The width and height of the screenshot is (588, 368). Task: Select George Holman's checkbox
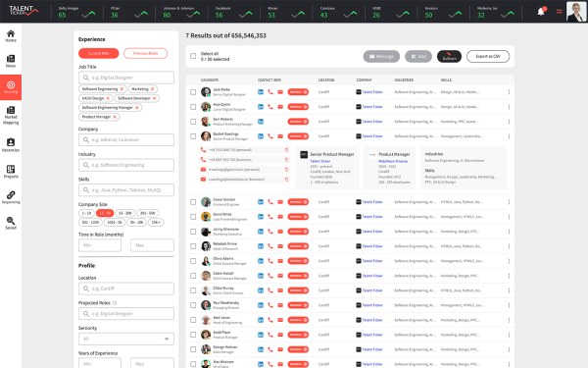pyautogui.click(x=193, y=349)
